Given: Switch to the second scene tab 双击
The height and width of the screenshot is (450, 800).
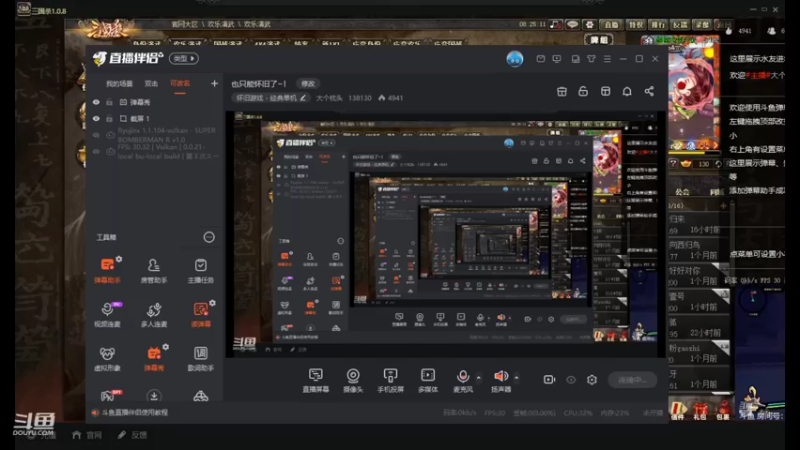Looking at the screenshot, I should [x=151, y=84].
